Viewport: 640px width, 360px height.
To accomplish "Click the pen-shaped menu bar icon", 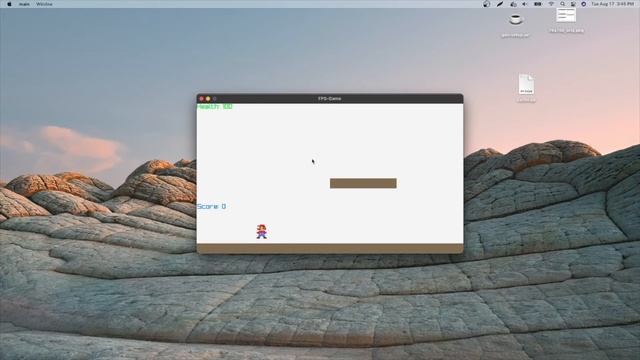I will (x=500, y=4).
